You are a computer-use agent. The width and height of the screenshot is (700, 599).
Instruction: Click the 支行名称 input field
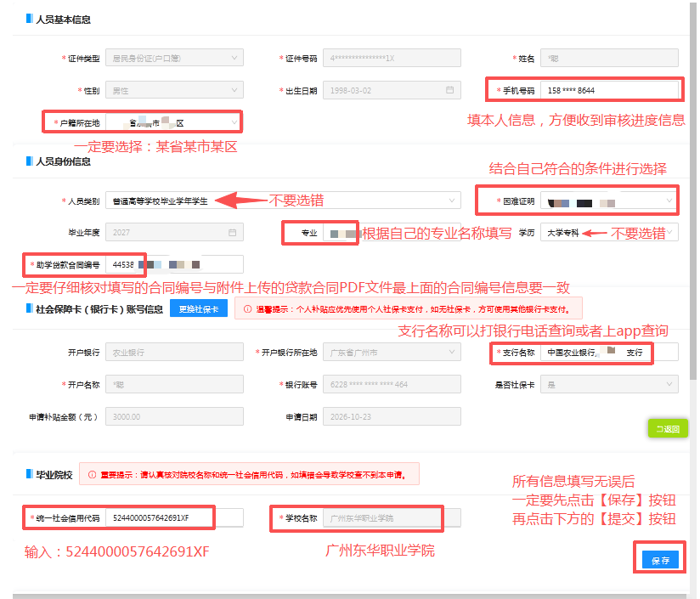coord(609,352)
